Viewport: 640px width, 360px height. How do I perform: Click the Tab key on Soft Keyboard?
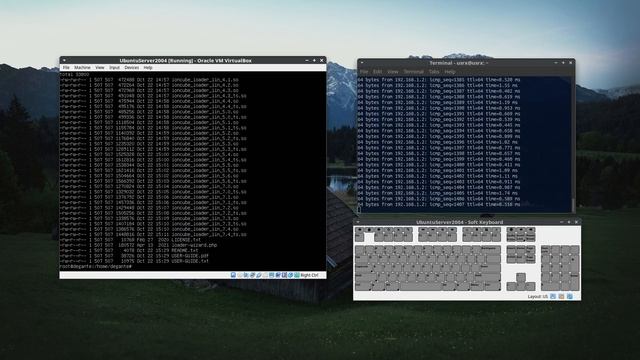click(x=361, y=259)
